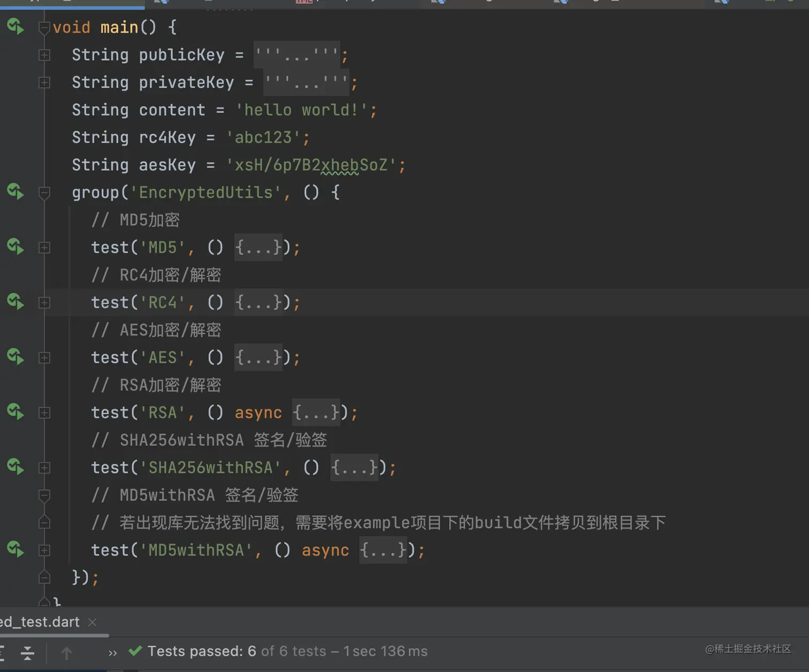Close the ed_test.dart run tab
Screen dimensions: 809x672
(x=92, y=622)
